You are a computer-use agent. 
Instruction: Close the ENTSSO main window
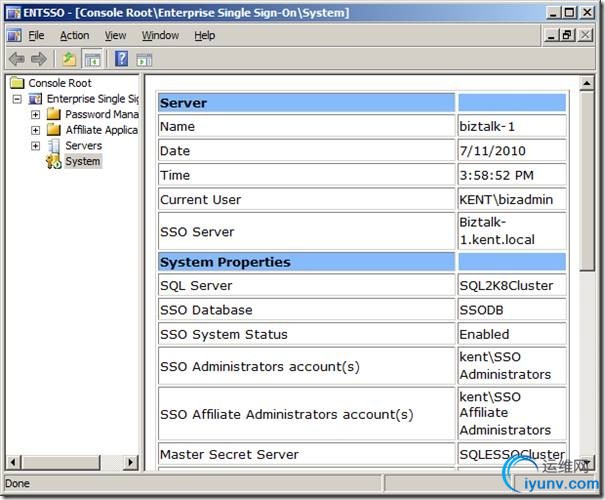[587, 13]
